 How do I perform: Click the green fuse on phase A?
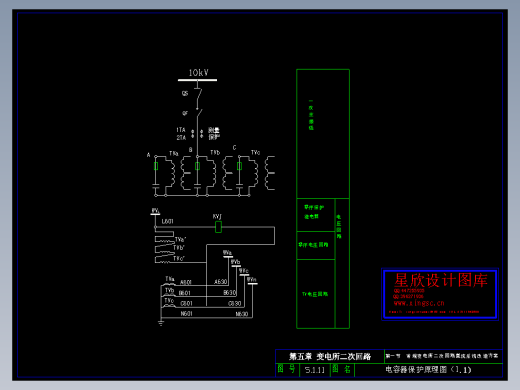(x=156, y=166)
